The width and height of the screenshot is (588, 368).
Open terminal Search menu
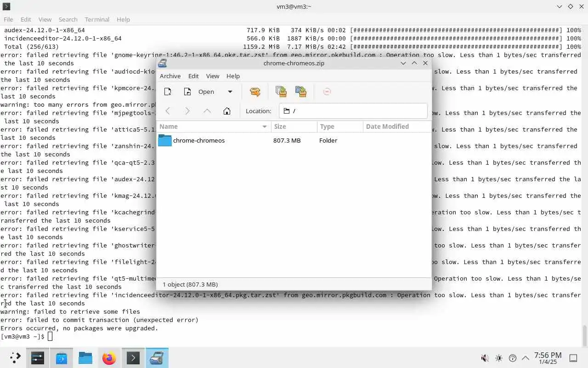68,19
